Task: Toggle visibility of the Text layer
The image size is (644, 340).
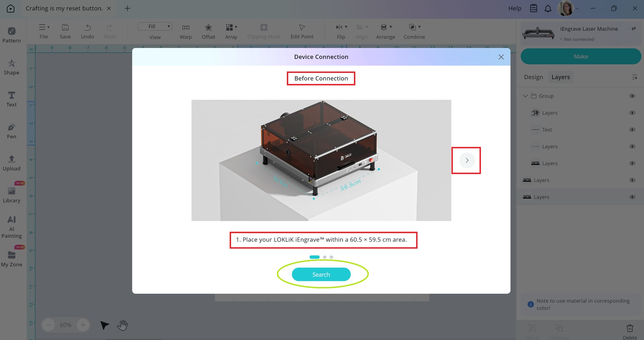Action: click(x=632, y=130)
